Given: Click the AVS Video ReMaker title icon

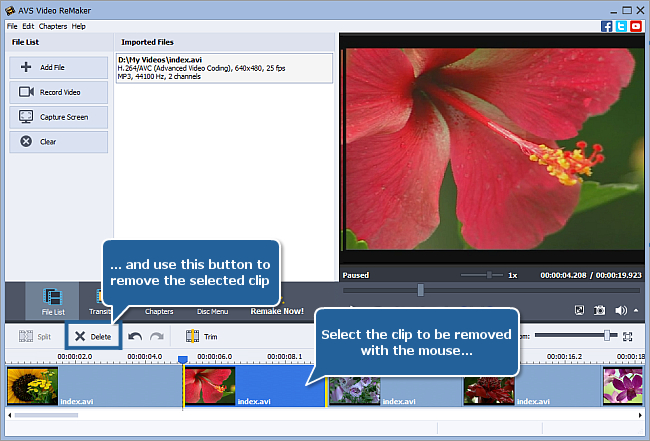Looking at the screenshot, I should tap(10, 10).
